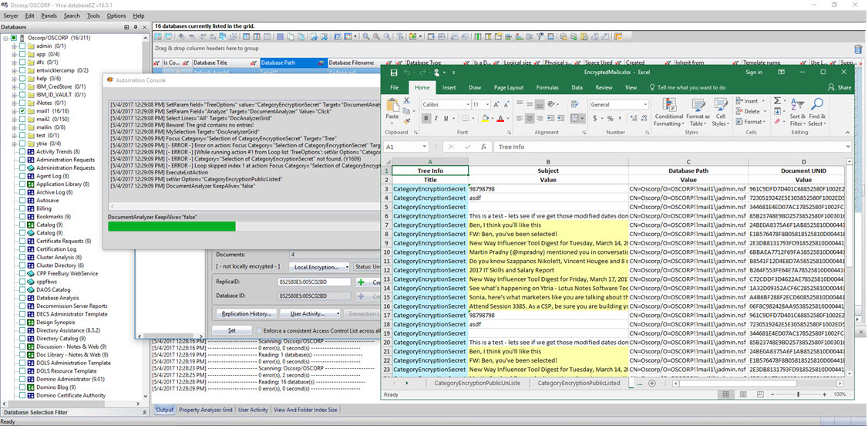Open the Local Encryption dropdown button

coord(319,267)
